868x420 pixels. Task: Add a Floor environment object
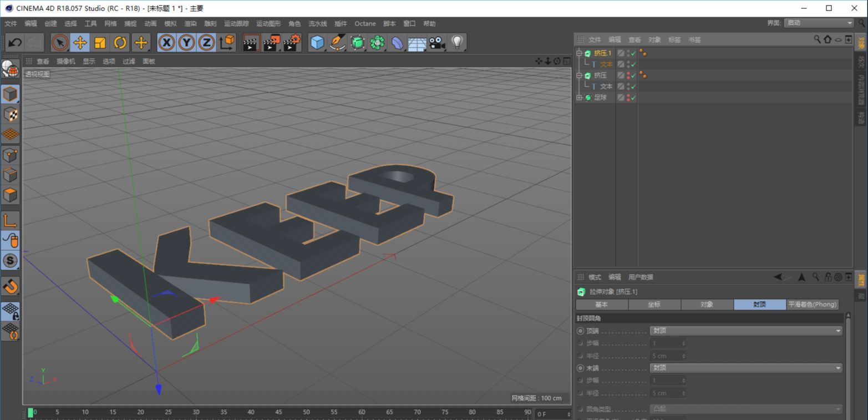coord(417,43)
